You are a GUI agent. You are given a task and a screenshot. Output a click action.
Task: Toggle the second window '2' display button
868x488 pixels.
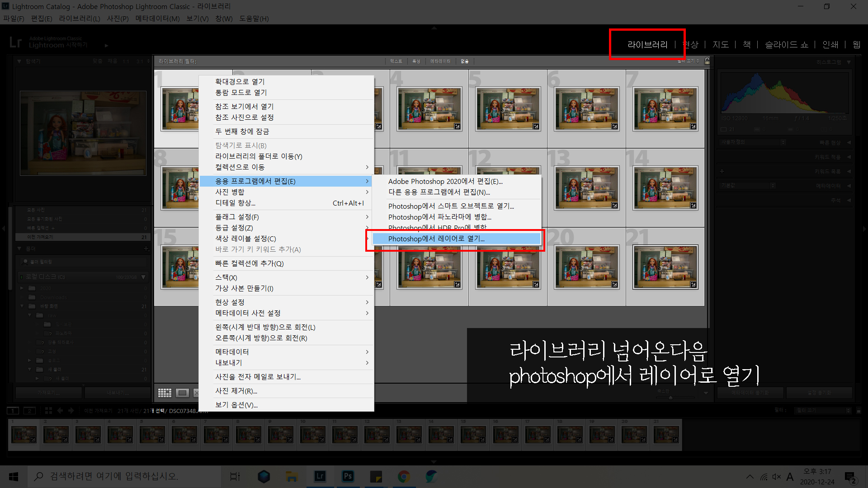coord(29,411)
